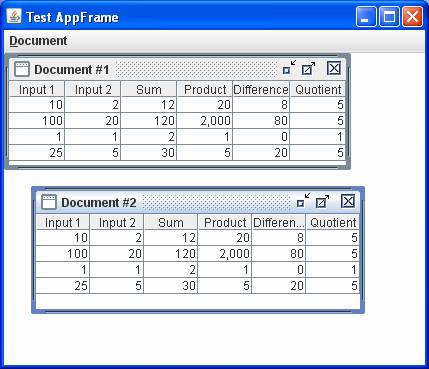Open the Document menu
The height and width of the screenshot is (369, 429).
38,41
